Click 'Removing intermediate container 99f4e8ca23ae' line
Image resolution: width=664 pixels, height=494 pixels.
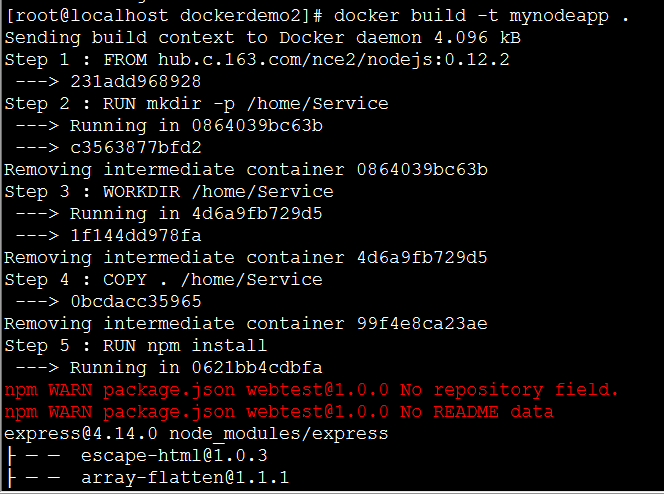coord(245,323)
